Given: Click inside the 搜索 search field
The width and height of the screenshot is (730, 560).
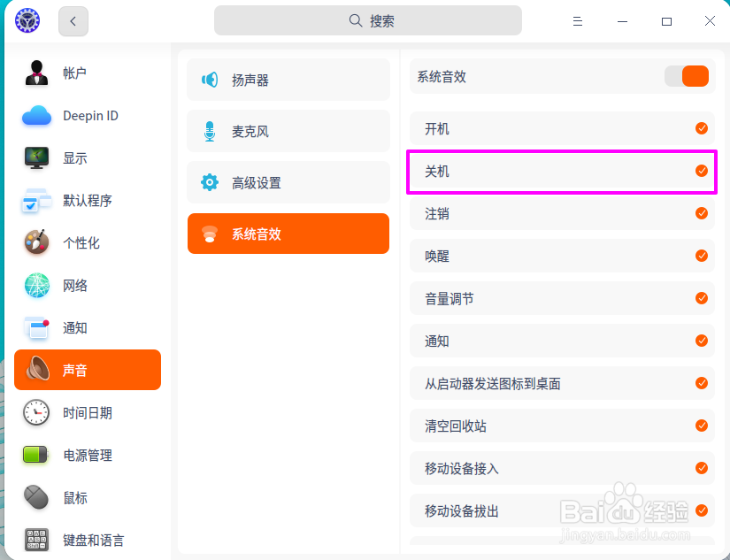Looking at the screenshot, I should tap(367, 19).
